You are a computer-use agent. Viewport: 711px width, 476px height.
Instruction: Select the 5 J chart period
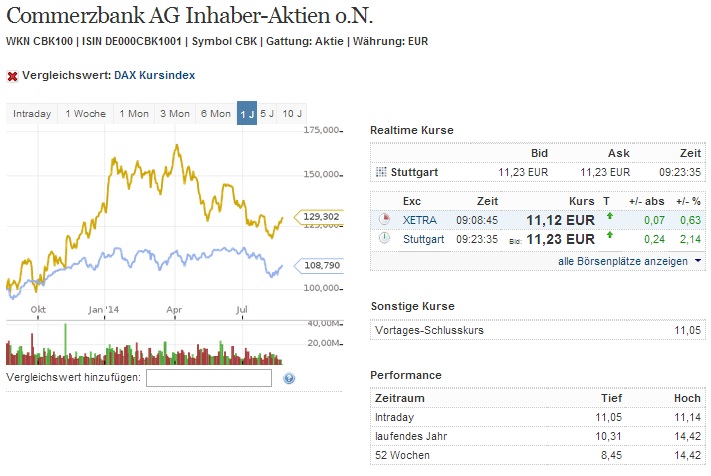click(x=267, y=114)
